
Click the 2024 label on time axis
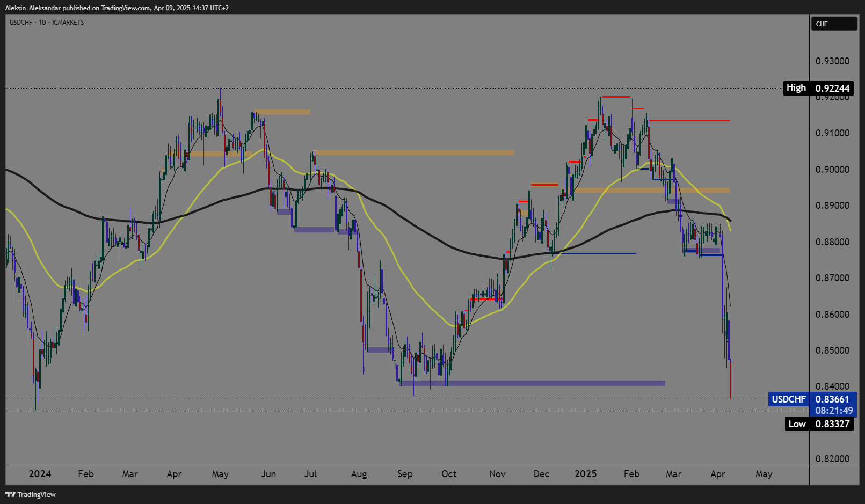(x=40, y=474)
